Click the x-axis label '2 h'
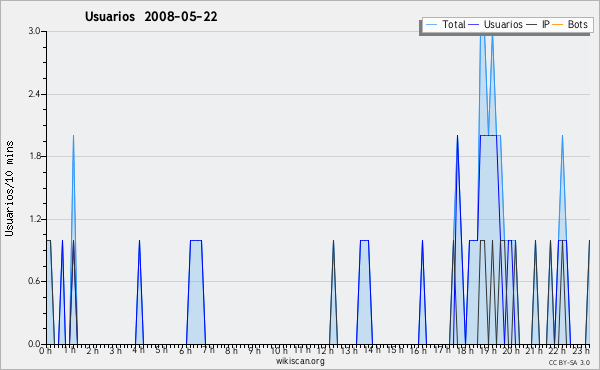 (92, 350)
